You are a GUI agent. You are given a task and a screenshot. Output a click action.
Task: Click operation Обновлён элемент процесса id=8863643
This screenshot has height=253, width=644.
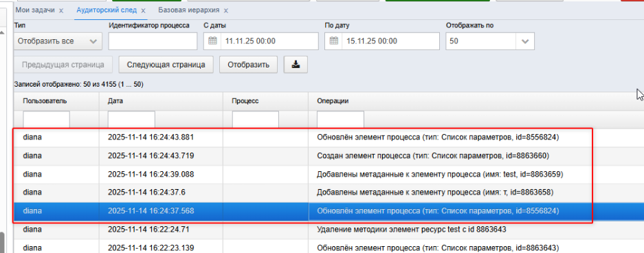(x=438, y=247)
